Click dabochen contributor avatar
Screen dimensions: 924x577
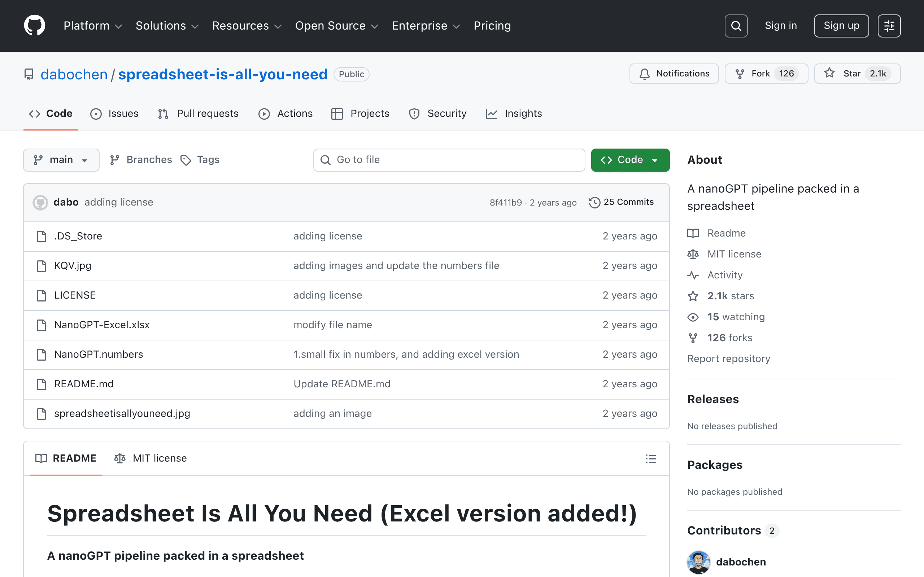pos(698,562)
